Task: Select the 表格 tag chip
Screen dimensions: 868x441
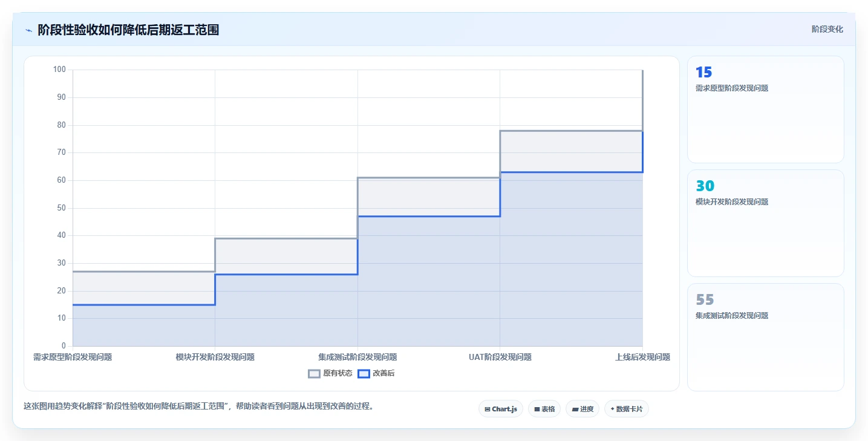Action: (x=544, y=409)
